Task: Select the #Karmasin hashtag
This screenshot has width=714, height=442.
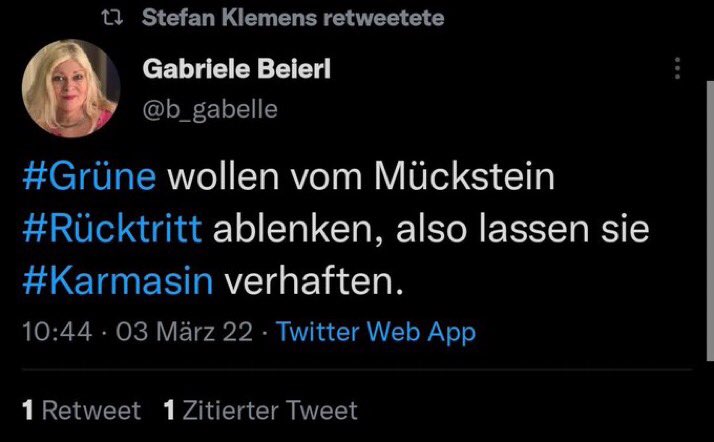Action: (x=117, y=282)
